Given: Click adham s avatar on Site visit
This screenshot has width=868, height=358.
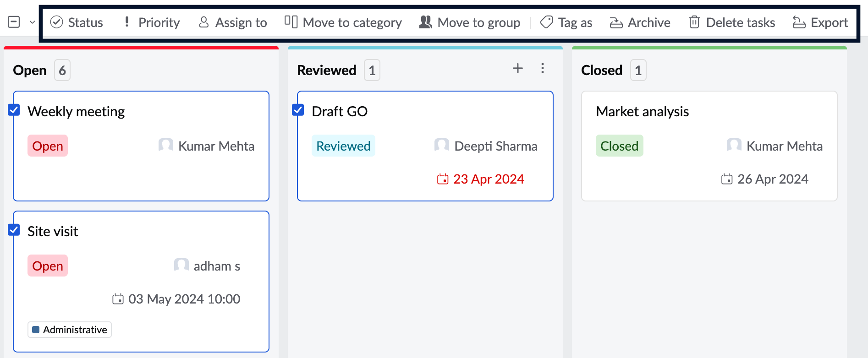Looking at the screenshot, I should (x=181, y=265).
